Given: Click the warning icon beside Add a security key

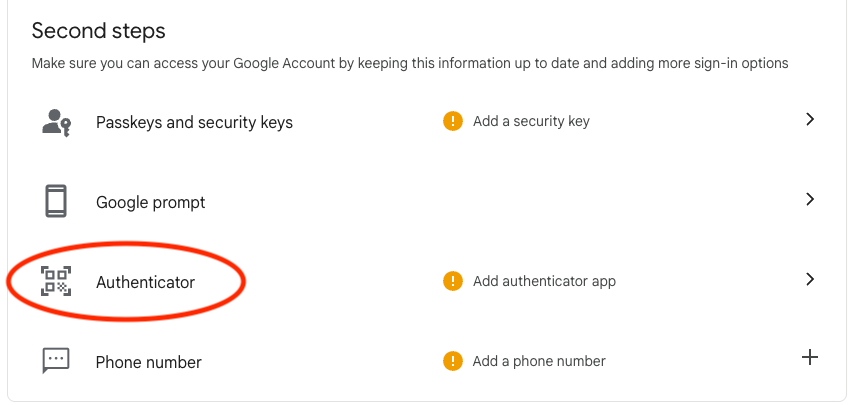Looking at the screenshot, I should 453,121.
